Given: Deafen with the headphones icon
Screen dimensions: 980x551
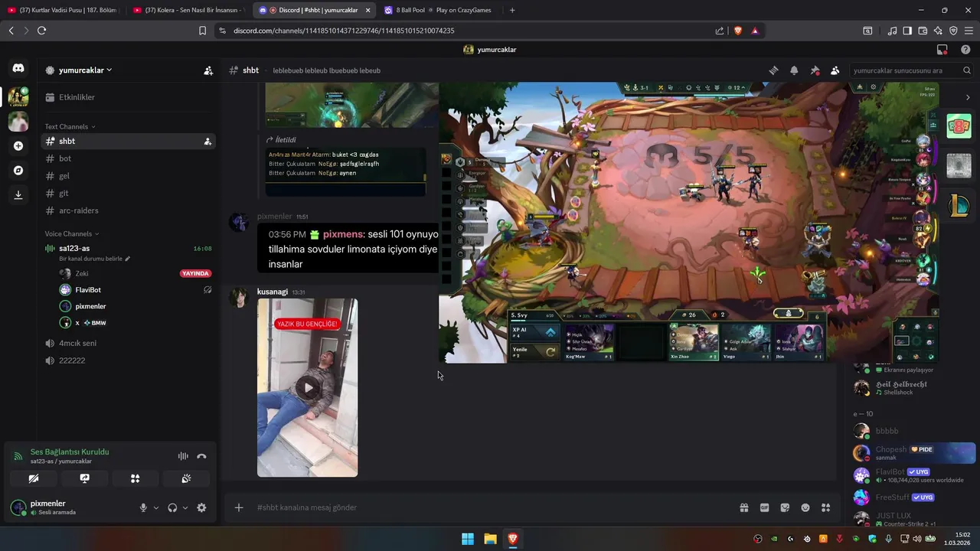Looking at the screenshot, I should 172,507.
